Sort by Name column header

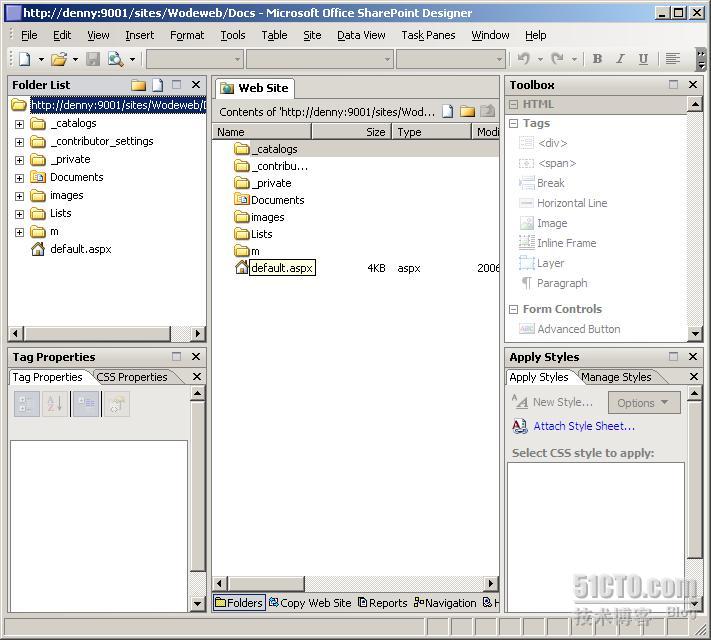click(x=262, y=132)
